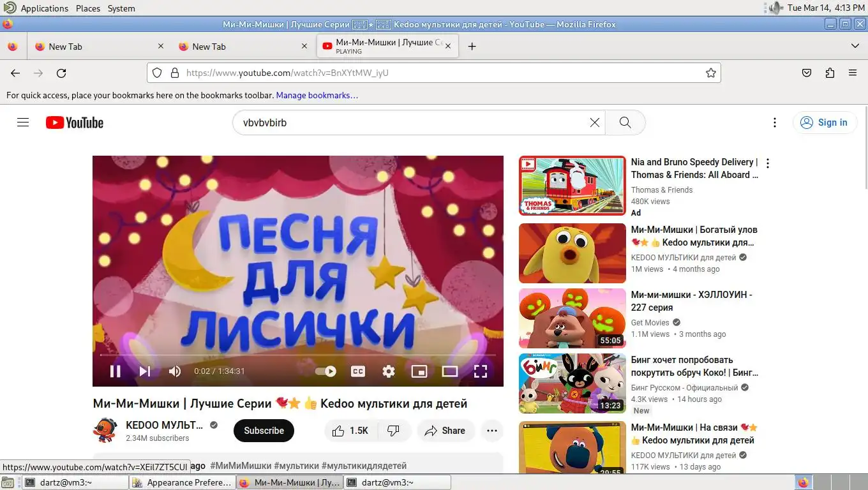This screenshot has height=490, width=868.
Task: Show the desktop from the panel
Action: coord(8,482)
